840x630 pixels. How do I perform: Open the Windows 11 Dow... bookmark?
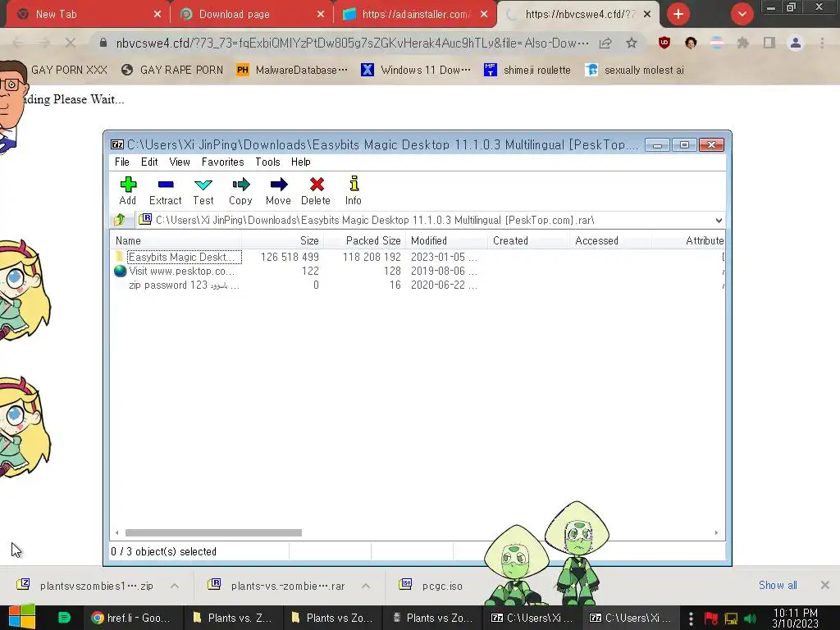[416, 70]
